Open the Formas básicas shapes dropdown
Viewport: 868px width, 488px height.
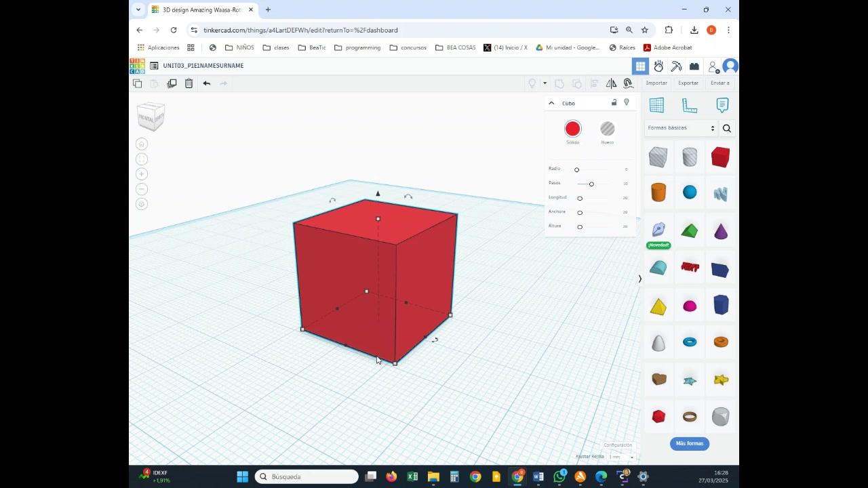coord(681,128)
